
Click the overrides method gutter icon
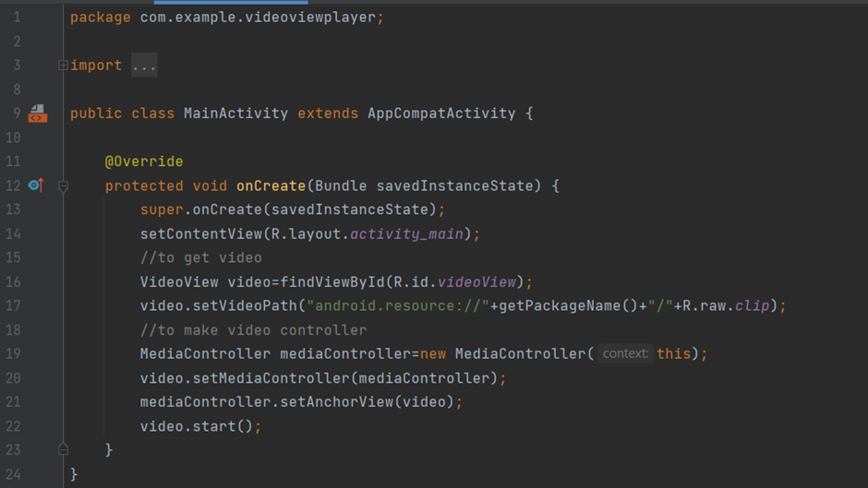point(35,185)
